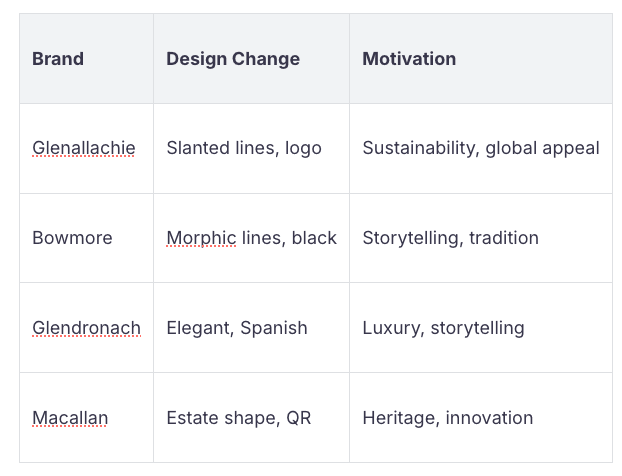The width and height of the screenshot is (622, 476).
Task: Click the underlined word Morphic
Action: tap(201, 238)
